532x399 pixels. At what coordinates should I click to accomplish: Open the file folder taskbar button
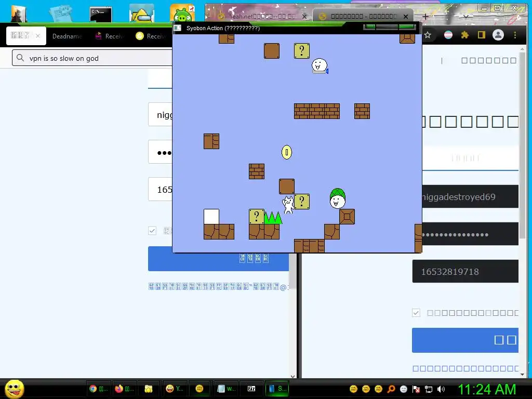(149, 389)
